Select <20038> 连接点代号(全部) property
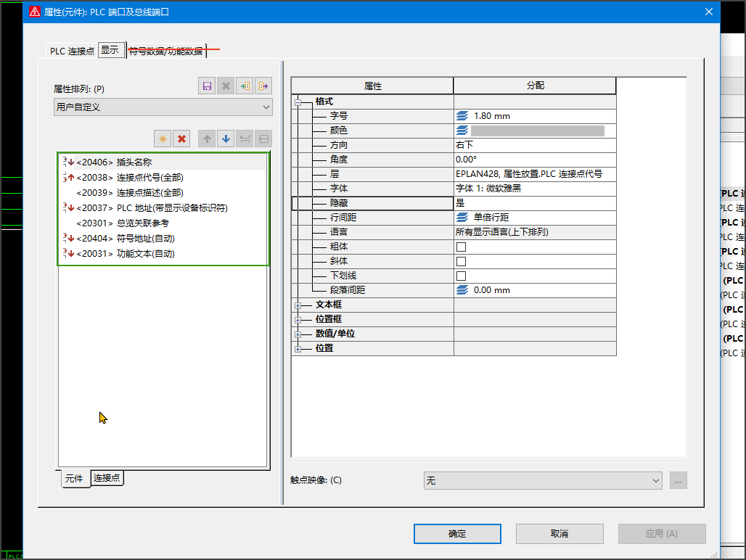This screenshot has height=560, width=746. coord(130,177)
